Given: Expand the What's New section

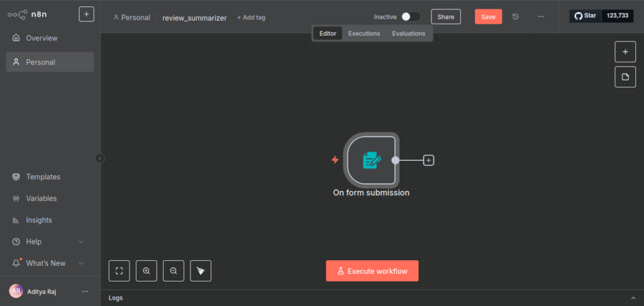Looking at the screenshot, I should tap(80, 263).
